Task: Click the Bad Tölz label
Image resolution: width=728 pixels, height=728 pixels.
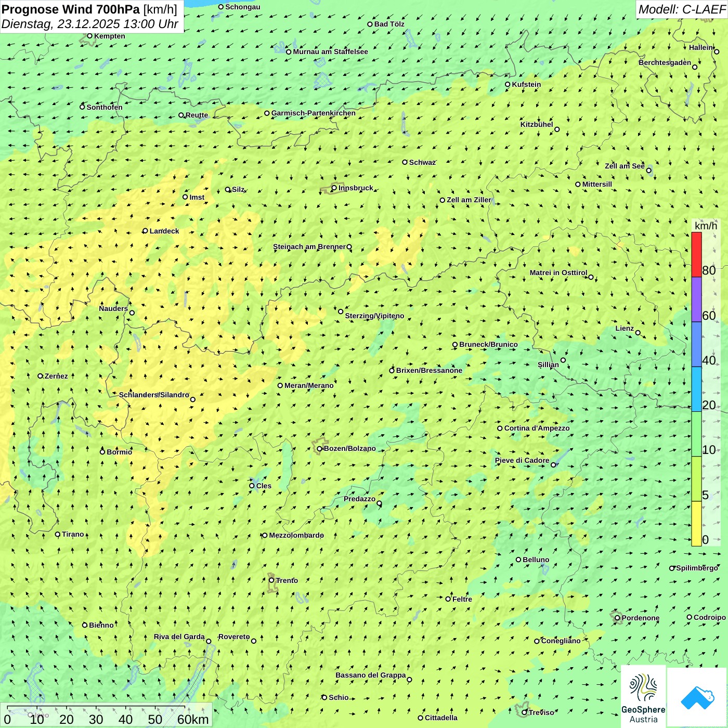Action: point(389,24)
